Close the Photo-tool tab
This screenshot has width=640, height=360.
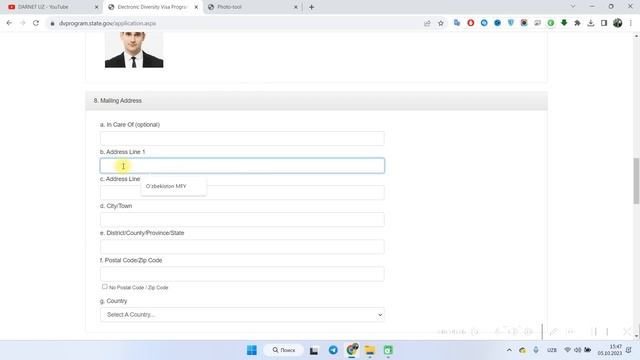[x=296, y=7]
